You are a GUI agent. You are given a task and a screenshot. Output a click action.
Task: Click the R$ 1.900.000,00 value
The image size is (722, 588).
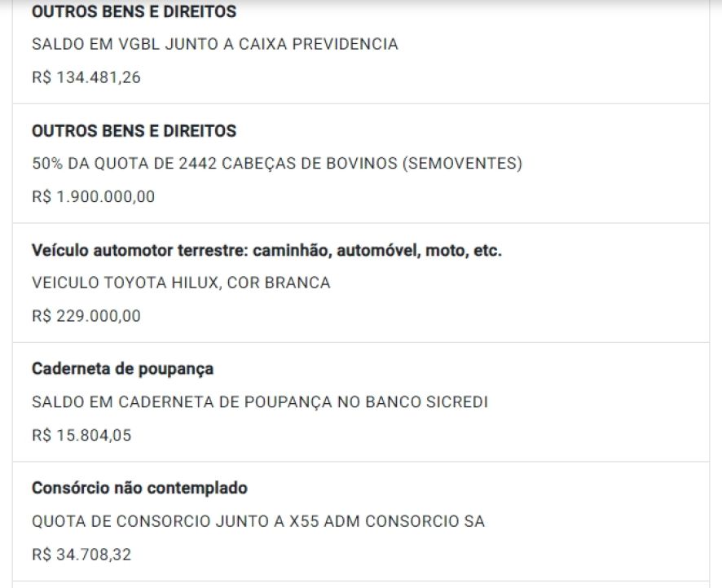coord(93,196)
